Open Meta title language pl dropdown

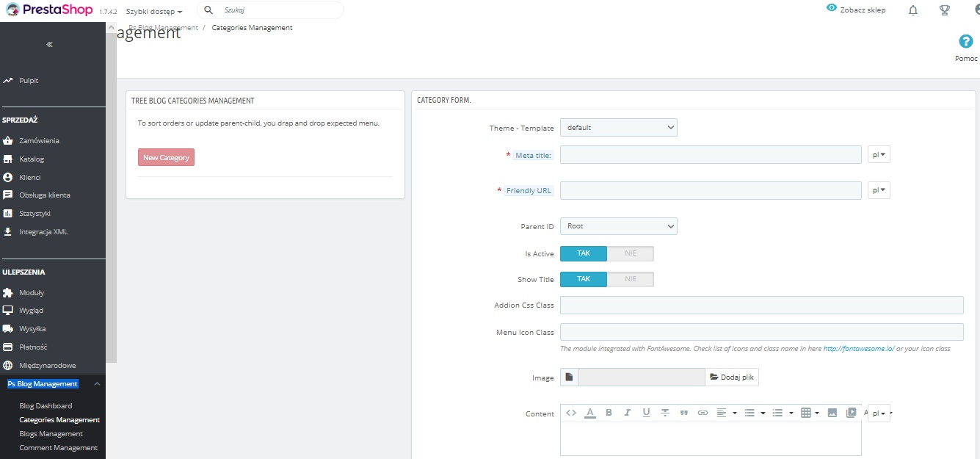pos(879,154)
